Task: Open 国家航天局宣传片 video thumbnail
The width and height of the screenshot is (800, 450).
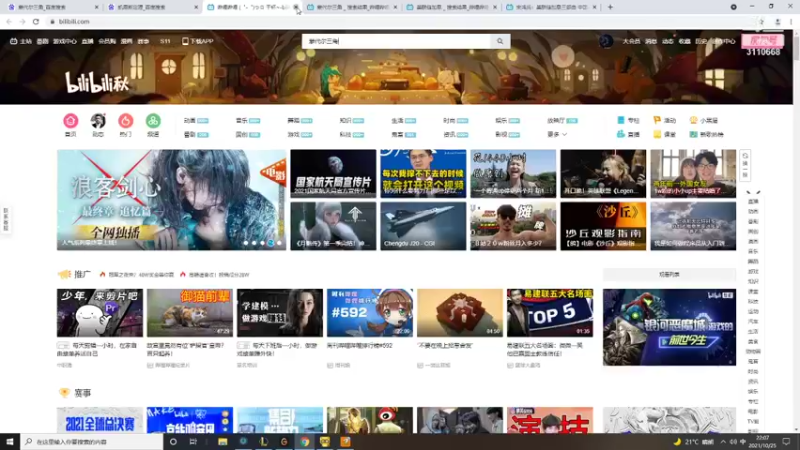Action: coord(333,173)
